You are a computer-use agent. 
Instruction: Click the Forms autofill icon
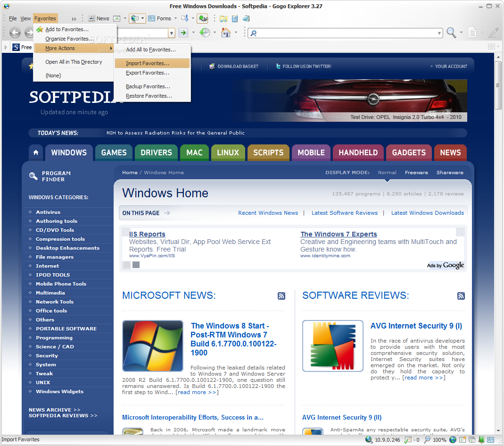151,19
